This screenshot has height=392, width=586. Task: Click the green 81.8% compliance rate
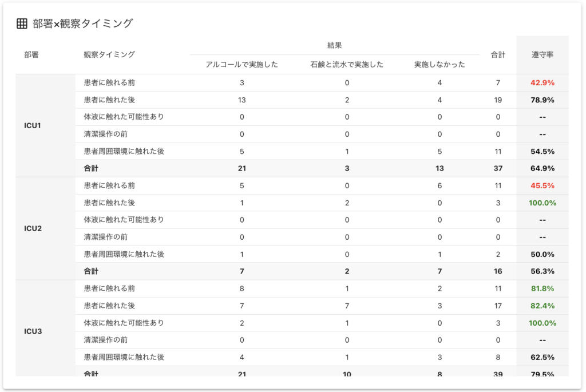(x=542, y=289)
